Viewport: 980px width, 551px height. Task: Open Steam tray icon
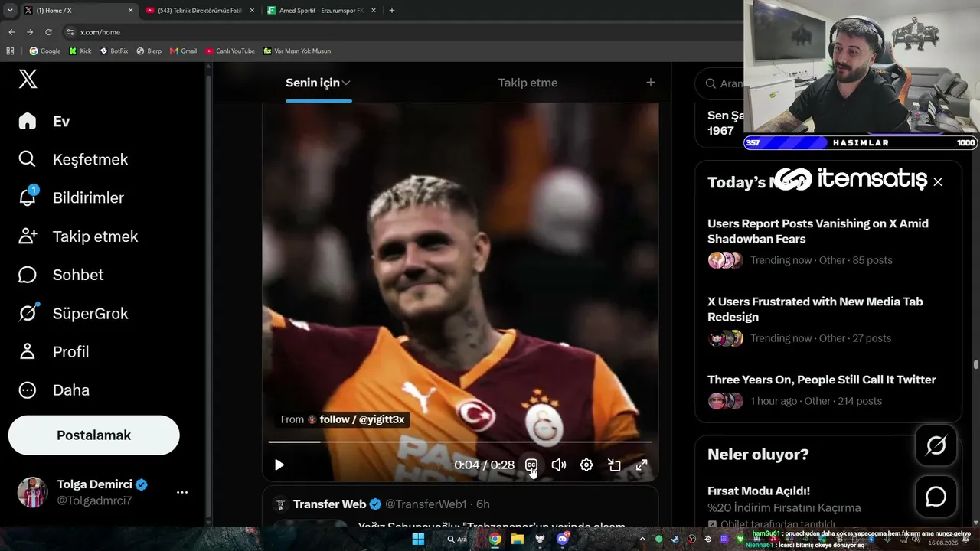[x=675, y=539]
